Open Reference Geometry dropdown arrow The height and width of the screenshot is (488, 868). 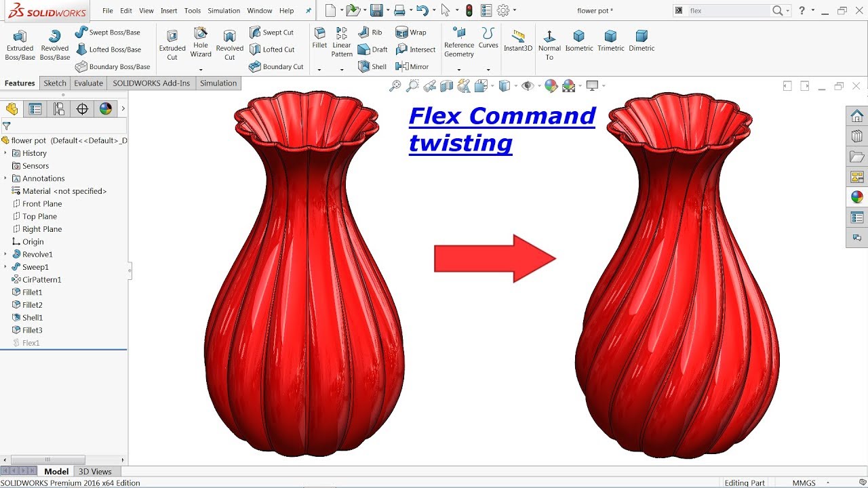(x=459, y=69)
